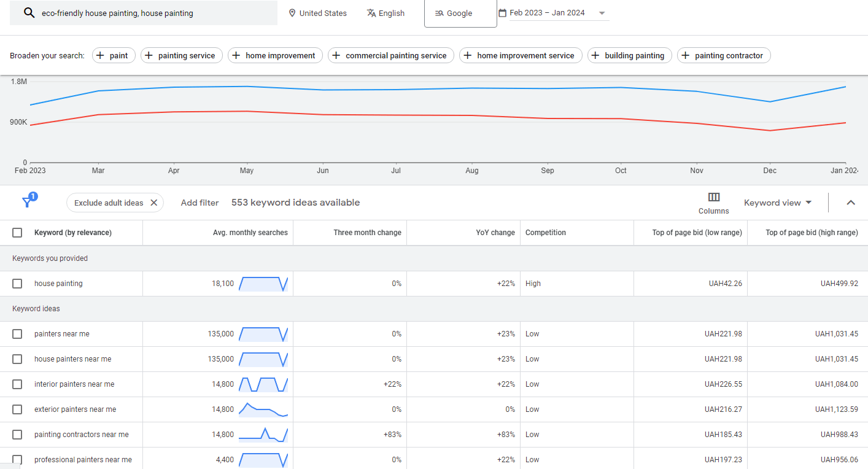Click Add filter

(x=200, y=203)
